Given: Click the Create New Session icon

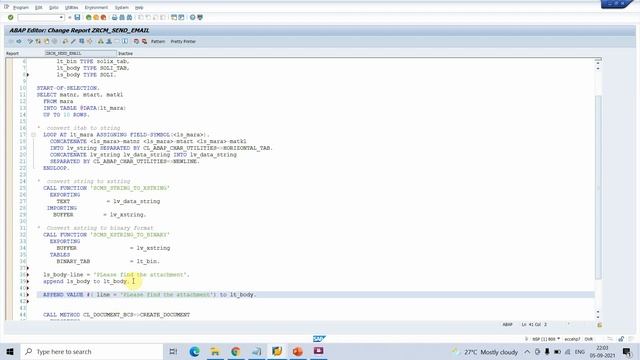Looking at the screenshot, I should click(174, 18).
